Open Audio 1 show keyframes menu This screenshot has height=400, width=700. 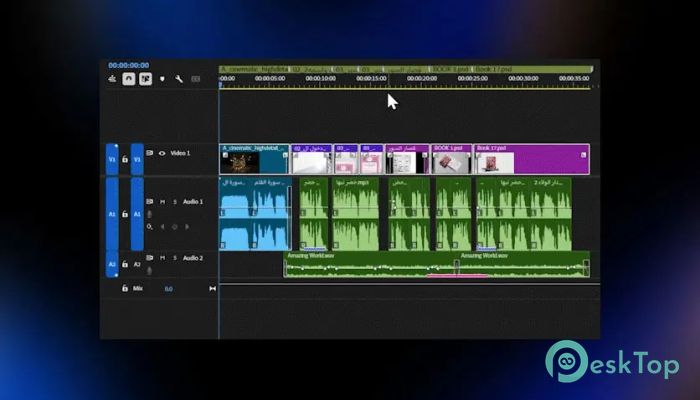tap(150, 227)
